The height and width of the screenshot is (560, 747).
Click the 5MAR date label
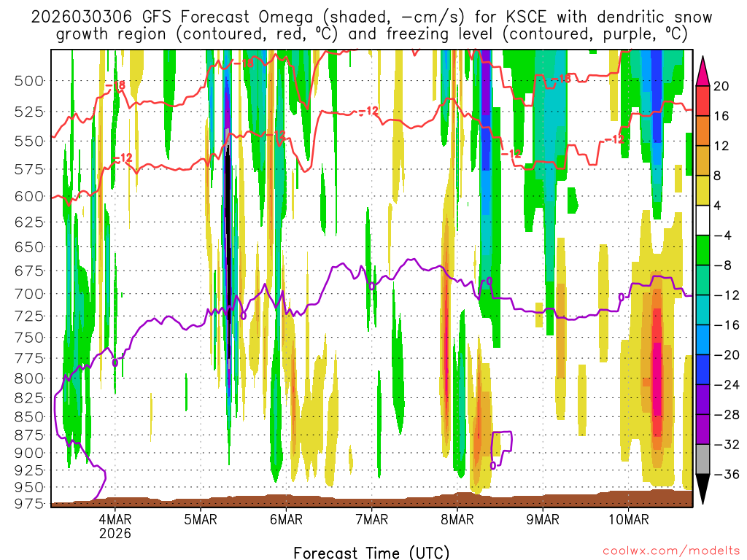coord(201,519)
